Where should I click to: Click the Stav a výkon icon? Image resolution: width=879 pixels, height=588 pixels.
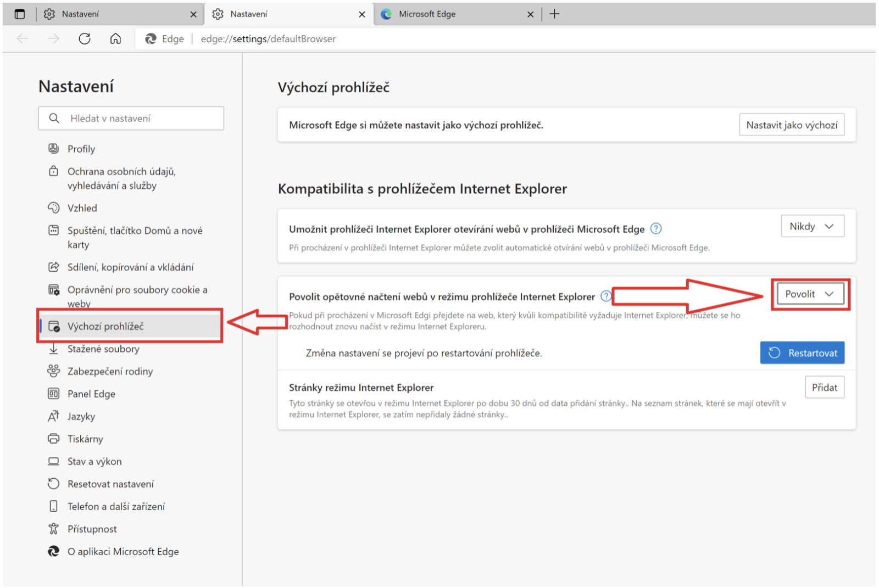pyautogui.click(x=53, y=461)
